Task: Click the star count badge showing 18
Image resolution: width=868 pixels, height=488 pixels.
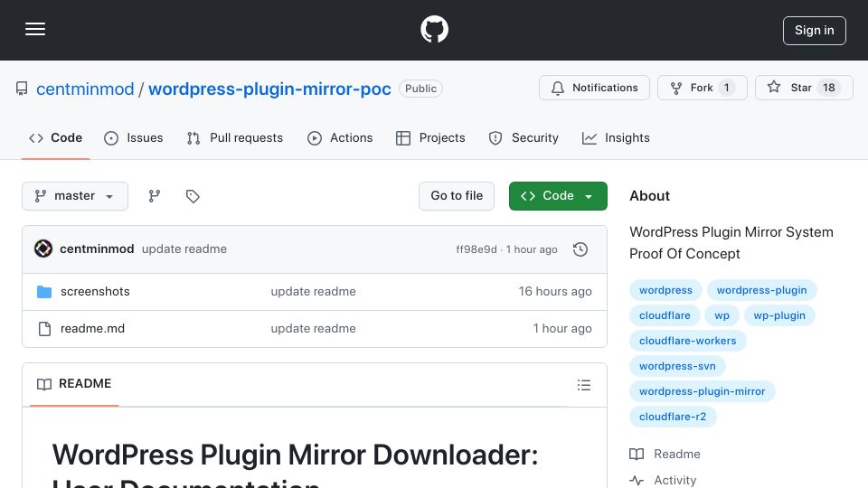Action: [x=829, y=88]
